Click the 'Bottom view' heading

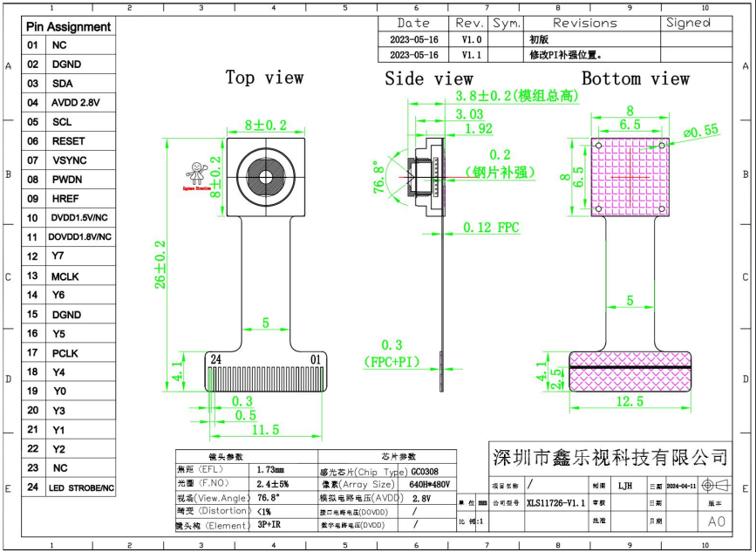636,78
